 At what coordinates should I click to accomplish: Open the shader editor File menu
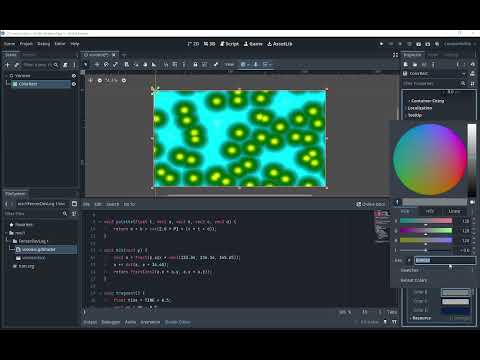[x=86, y=204]
